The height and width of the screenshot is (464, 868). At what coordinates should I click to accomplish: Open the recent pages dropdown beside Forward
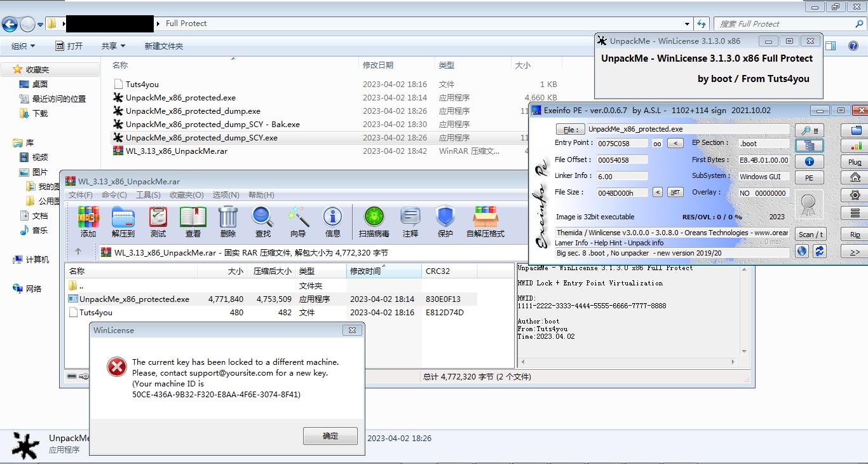[x=41, y=24]
